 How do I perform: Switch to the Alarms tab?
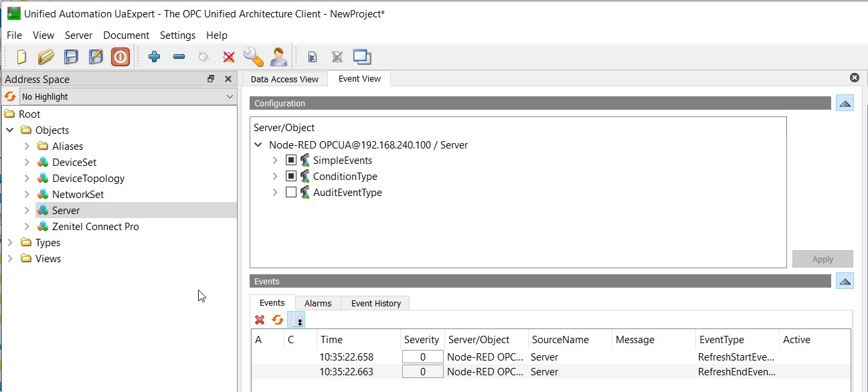pos(318,303)
